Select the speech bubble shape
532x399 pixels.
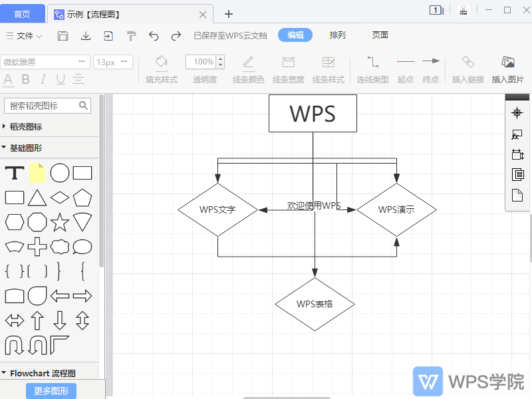coord(82,247)
